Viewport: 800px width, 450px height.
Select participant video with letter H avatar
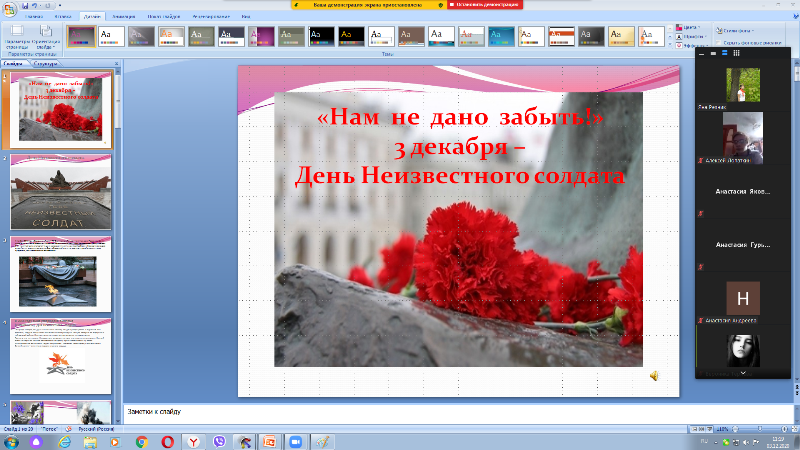coord(743,298)
